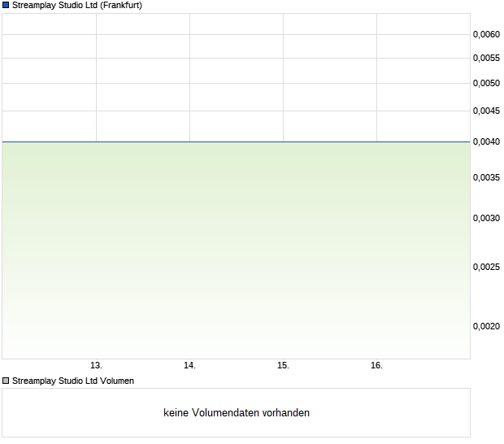This screenshot has width=504, height=444.
Task: Click the 'Streamplay Studio Ltd (Frankfurt)' chart title
Action: (x=77, y=5)
